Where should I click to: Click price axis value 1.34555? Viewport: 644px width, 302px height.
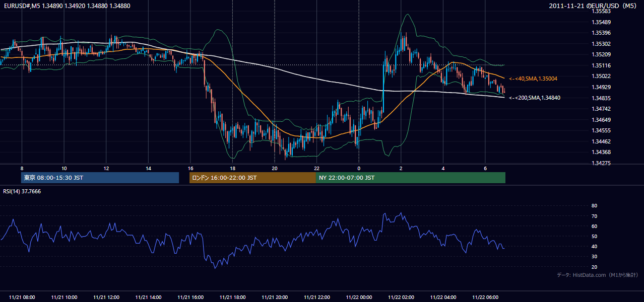coord(601,130)
